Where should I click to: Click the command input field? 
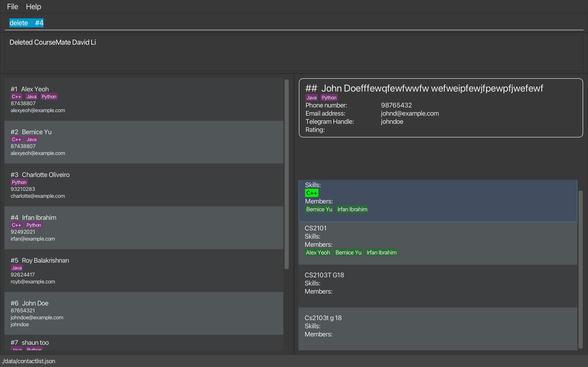292,23
